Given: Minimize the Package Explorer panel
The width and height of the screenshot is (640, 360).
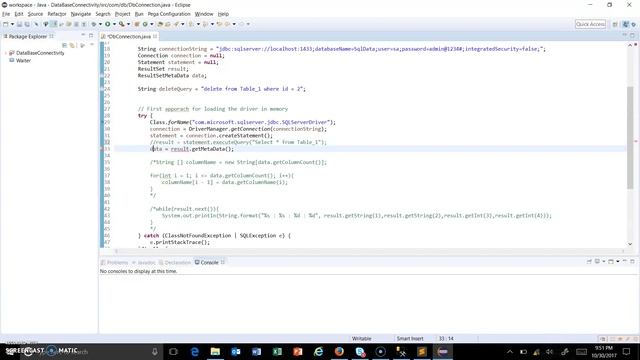Looking at the screenshot, I should (83, 36).
